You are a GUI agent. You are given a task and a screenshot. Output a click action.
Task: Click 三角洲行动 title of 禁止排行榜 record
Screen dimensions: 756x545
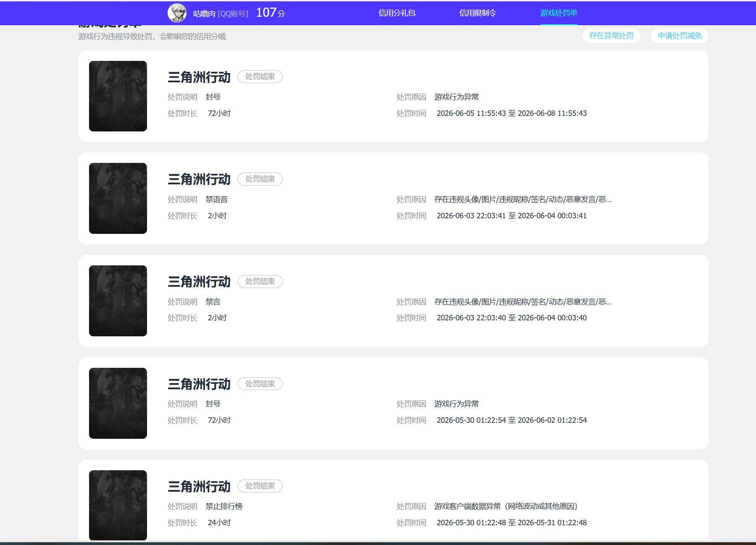coord(199,486)
